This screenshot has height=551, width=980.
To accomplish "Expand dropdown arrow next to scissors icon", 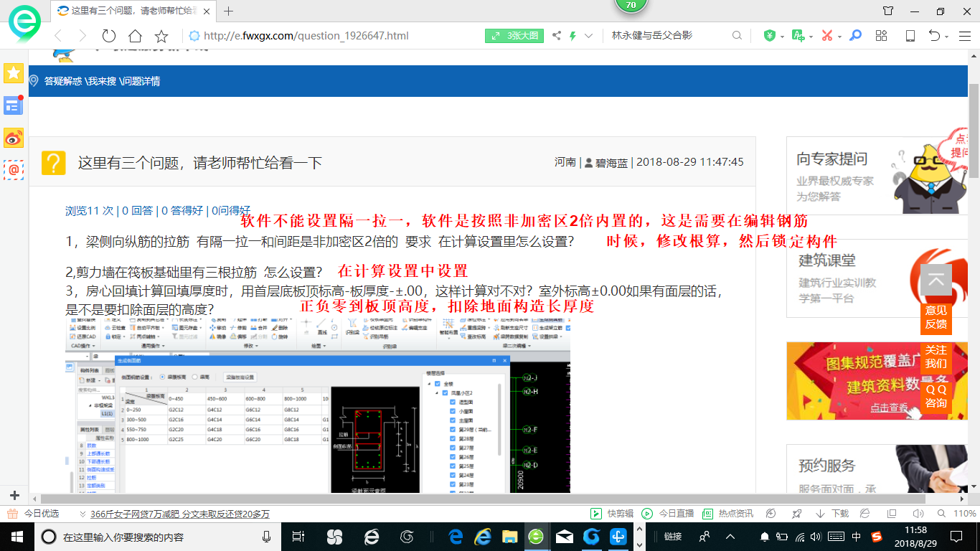I will point(839,37).
